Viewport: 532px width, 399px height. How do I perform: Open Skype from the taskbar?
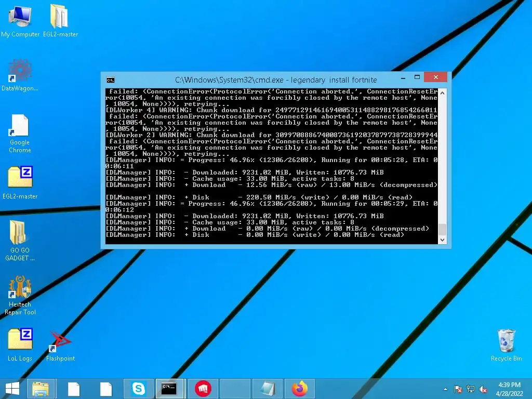tap(138, 389)
